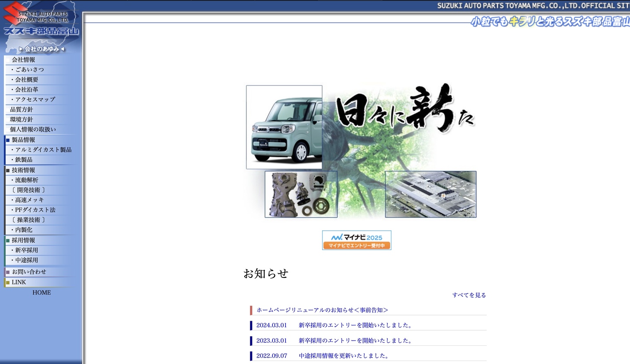
Task: Click the Suzuki Auto Parts Toyama logo
Action: tap(41, 19)
